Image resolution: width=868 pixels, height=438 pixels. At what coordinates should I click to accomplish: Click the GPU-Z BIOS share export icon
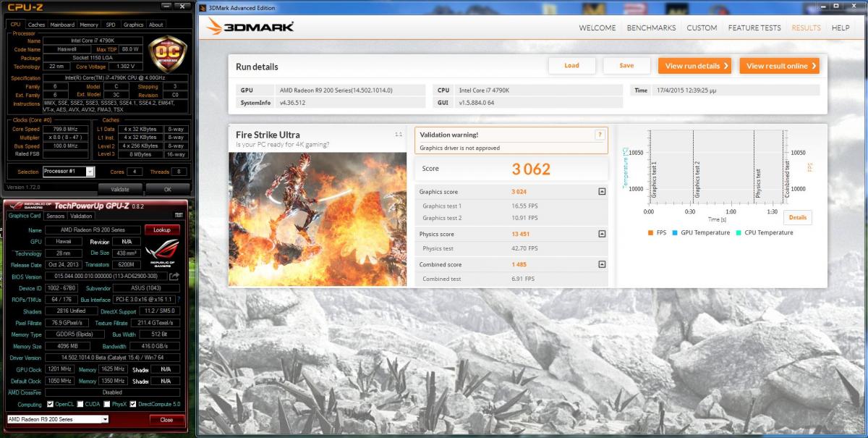click(174, 277)
